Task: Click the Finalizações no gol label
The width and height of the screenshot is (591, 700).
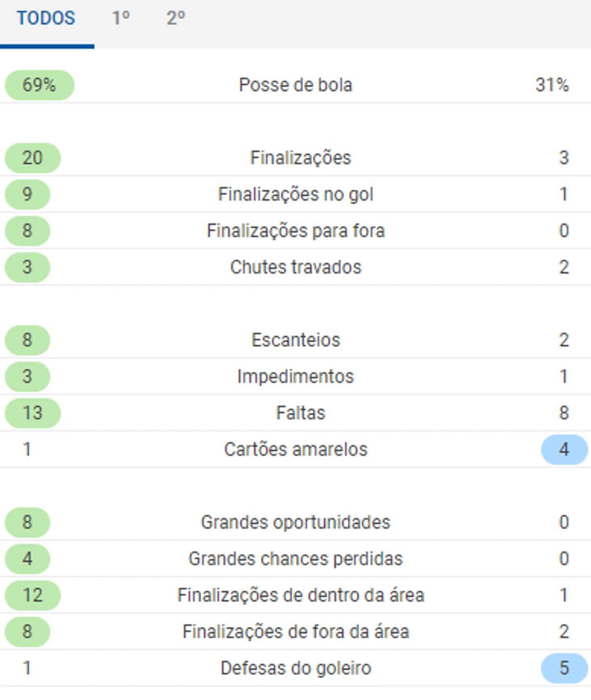Action: [x=295, y=195]
